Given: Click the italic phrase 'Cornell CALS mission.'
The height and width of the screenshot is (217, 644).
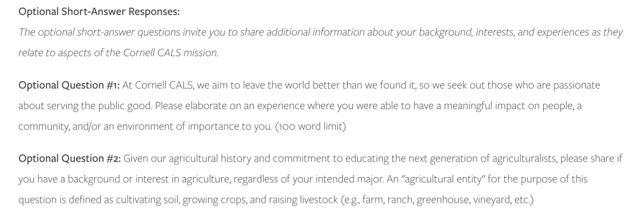Looking at the screenshot, I should tap(171, 52).
